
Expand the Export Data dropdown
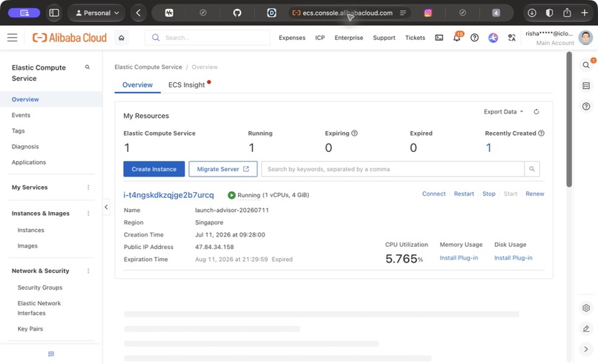pos(504,112)
